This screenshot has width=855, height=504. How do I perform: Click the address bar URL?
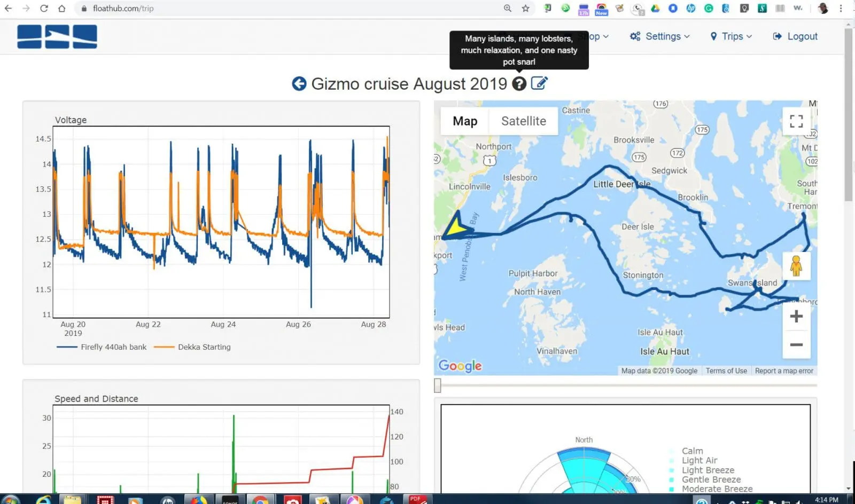pyautogui.click(x=123, y=9)
